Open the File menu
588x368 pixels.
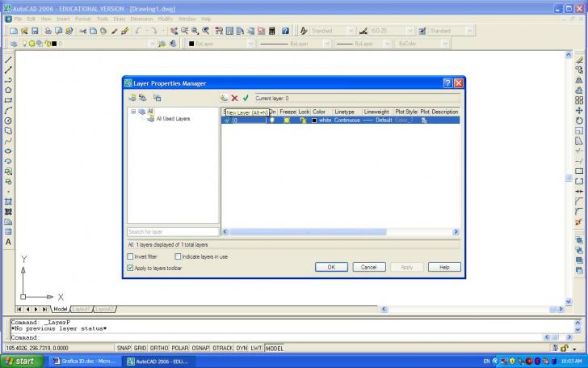(x=18, y=19)
